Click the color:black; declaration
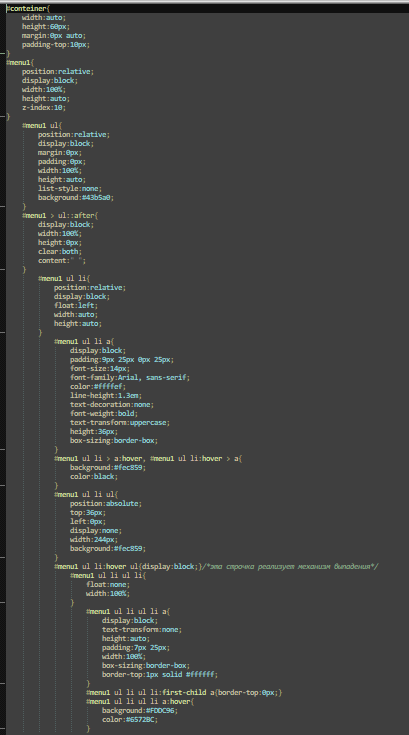409x735 pixels. (x=94, y=476)
